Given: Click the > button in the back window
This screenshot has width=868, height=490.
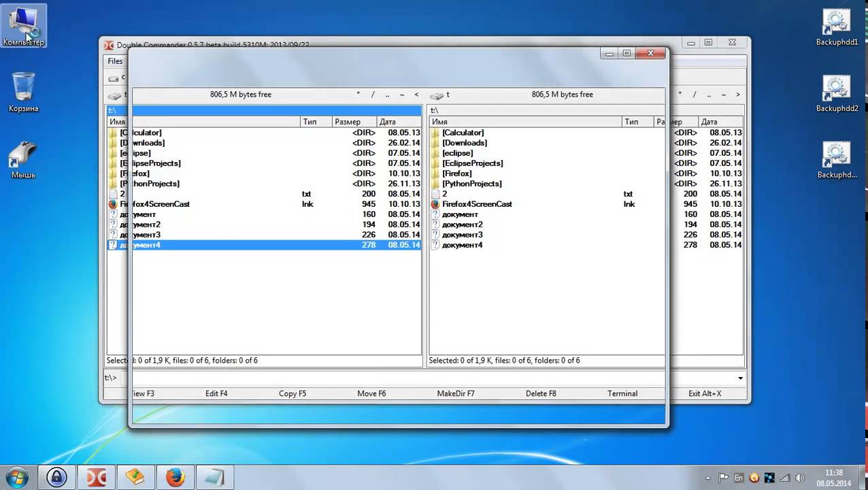Looking at the screenshot, I should coord(738,95).
